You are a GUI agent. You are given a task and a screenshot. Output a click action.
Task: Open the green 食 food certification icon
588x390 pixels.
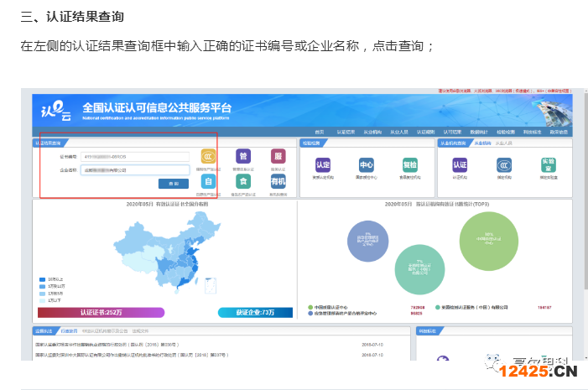(x=243, y=180)
